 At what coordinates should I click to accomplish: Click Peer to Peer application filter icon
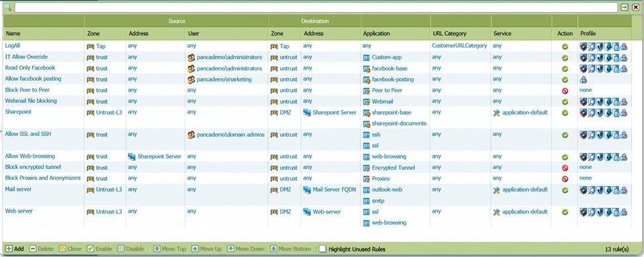pyautogui.click(x=367, y=91)
